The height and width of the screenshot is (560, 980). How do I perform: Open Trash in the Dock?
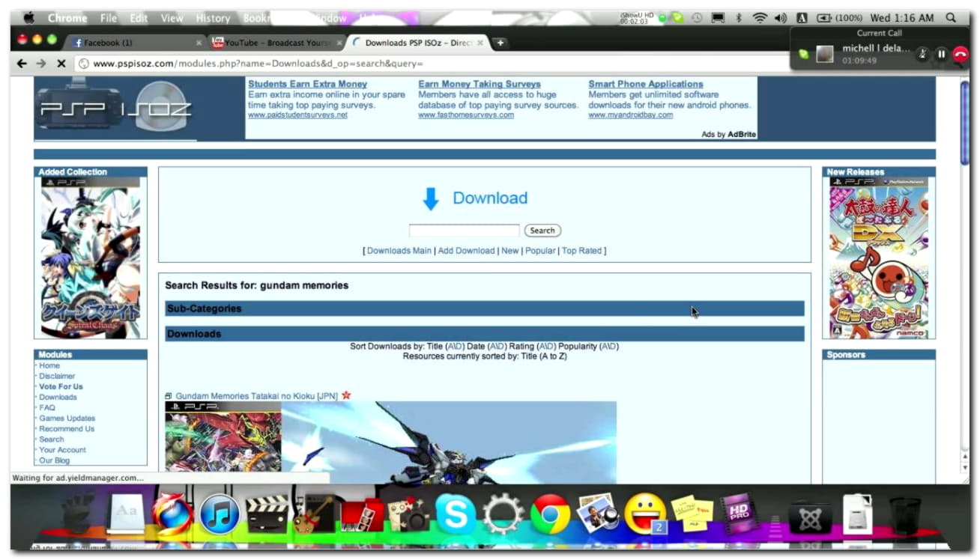coord(905,515)
